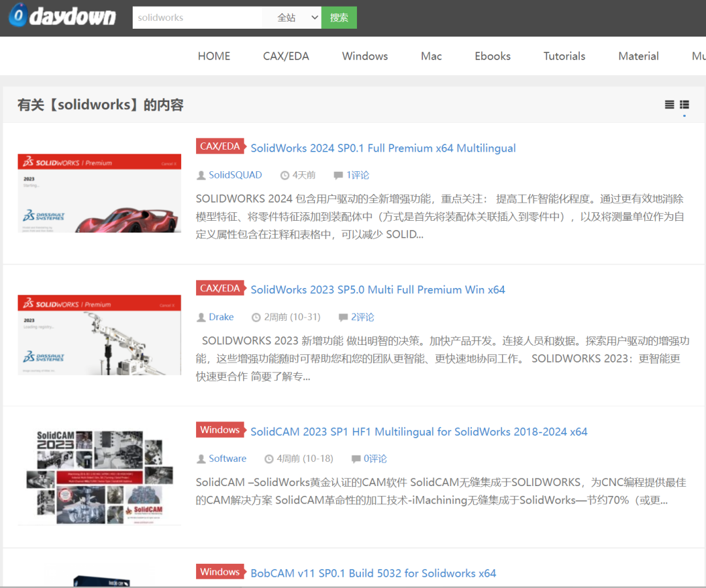Open the 1评论 comments link
This screenshot has width=706, height=588.
tap(358, 175)
